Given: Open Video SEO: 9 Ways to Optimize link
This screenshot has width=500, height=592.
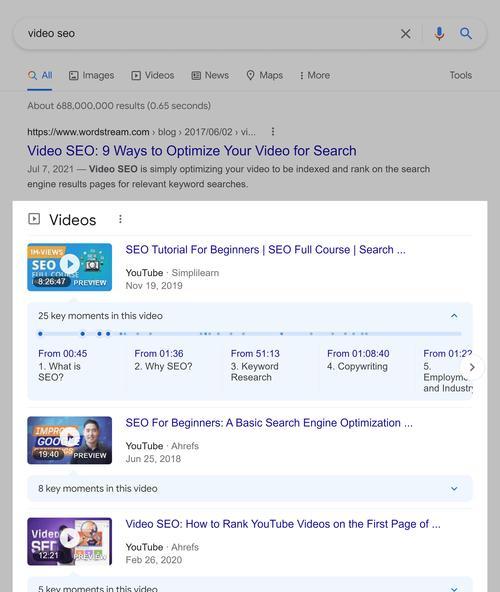Looking at the screenshot, I should tap(192, 151).
